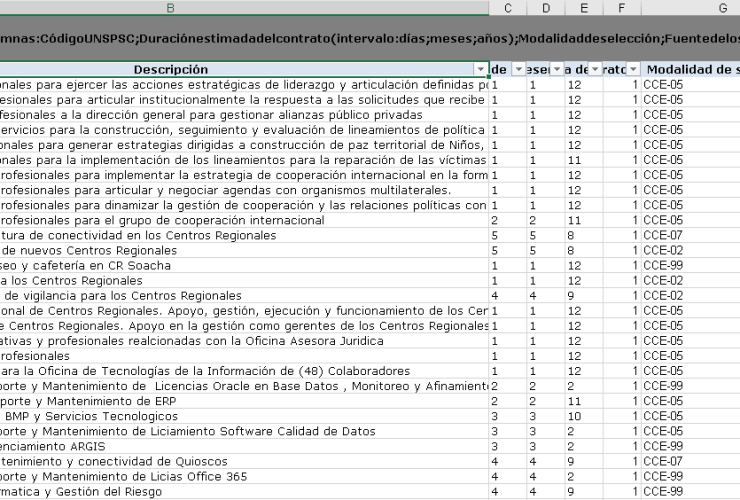Select cell 'a los Centros Regionales'
740x500 pixels.
click(x=244, y=280)
